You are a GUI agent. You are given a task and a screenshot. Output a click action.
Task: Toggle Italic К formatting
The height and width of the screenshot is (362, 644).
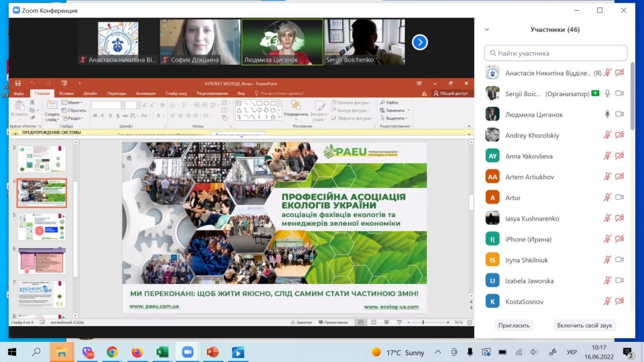pyautogui.click(x=103, y=116)
